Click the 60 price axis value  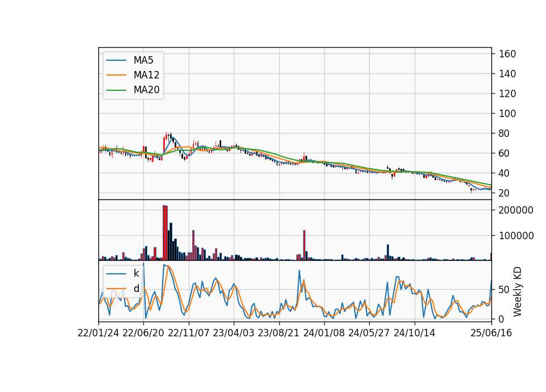504,153
